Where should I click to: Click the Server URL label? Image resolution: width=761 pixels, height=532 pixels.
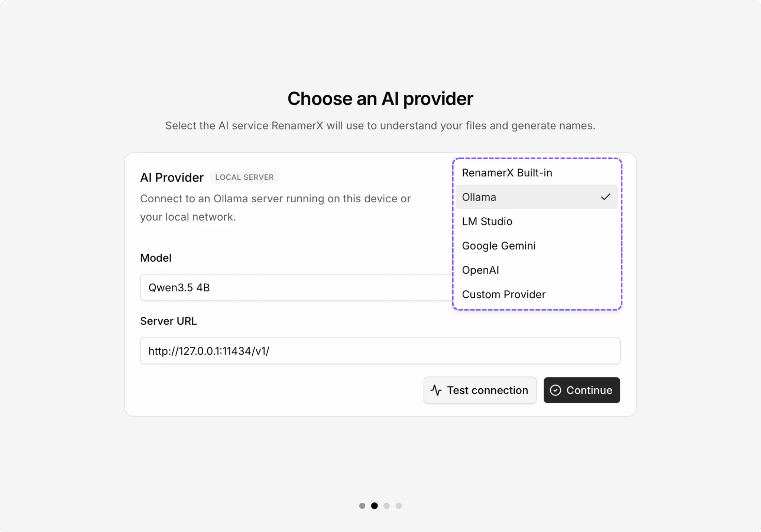168,321
